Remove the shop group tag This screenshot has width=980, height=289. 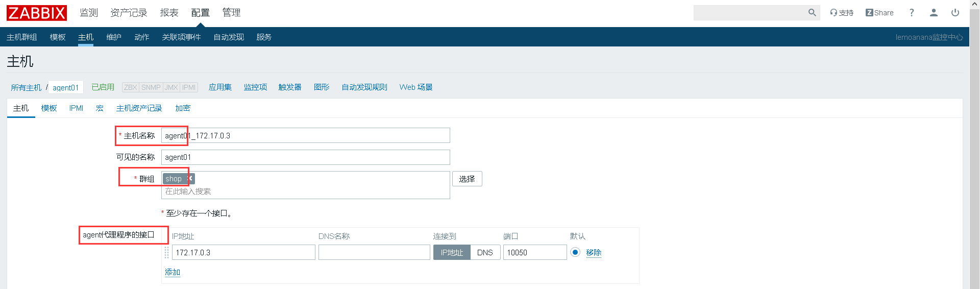(x=190, y=178)
